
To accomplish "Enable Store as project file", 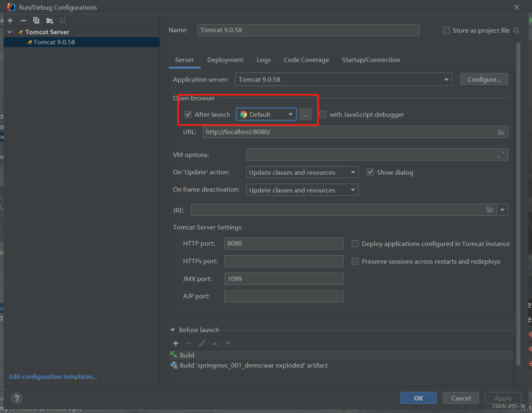I will click(446, 31).
